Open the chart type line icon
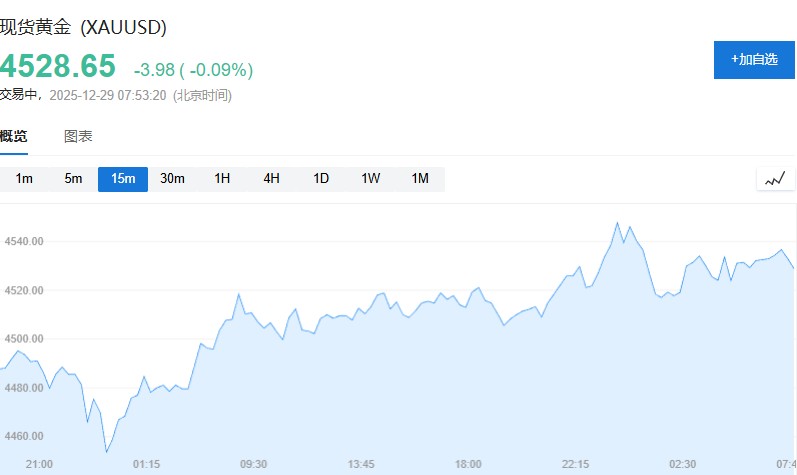 (x=775, y=180)
